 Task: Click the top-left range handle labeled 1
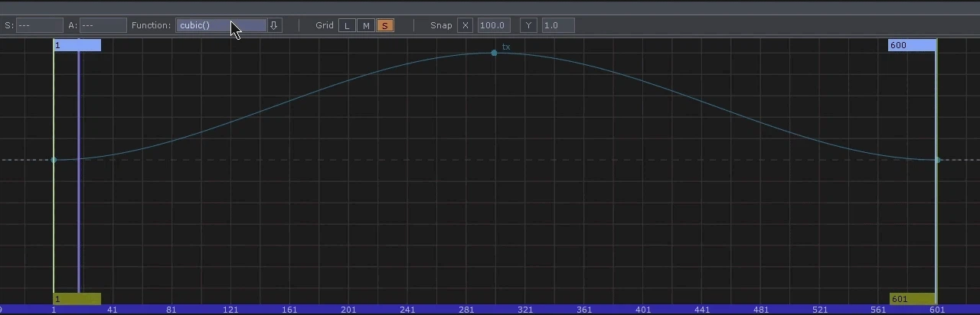(77, 45)
